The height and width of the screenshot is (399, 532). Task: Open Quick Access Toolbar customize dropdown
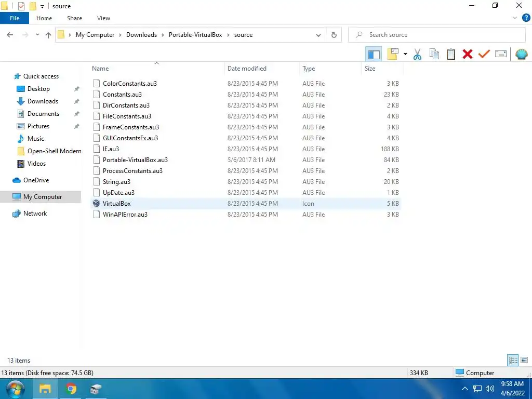(x=42, y=6)
